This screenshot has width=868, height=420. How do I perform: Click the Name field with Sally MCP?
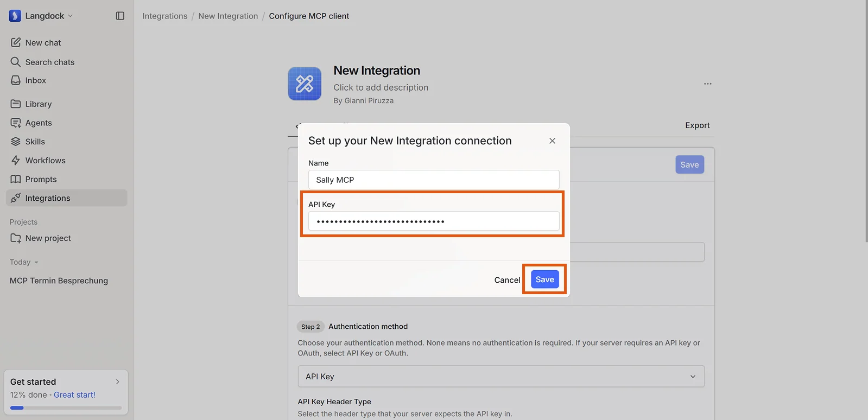tap(434, 180)
